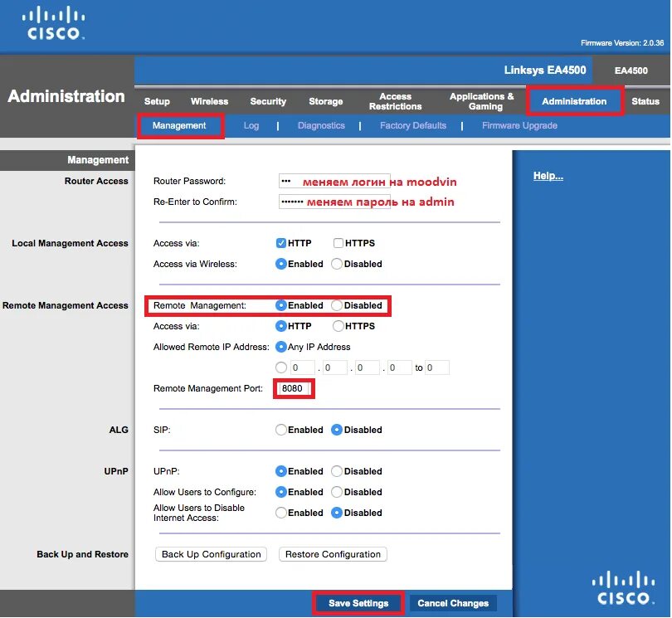Click the Help... link
Image resolution: width=672 pixels, height=618 pixels.
pyautogui.click(x=548, y=176)
